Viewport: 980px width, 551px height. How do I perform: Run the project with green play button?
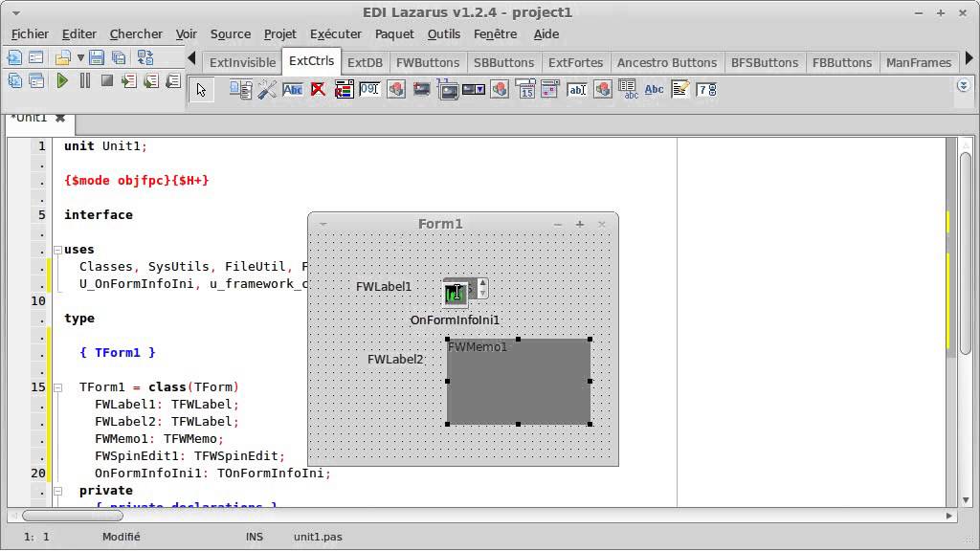point(62,80)
